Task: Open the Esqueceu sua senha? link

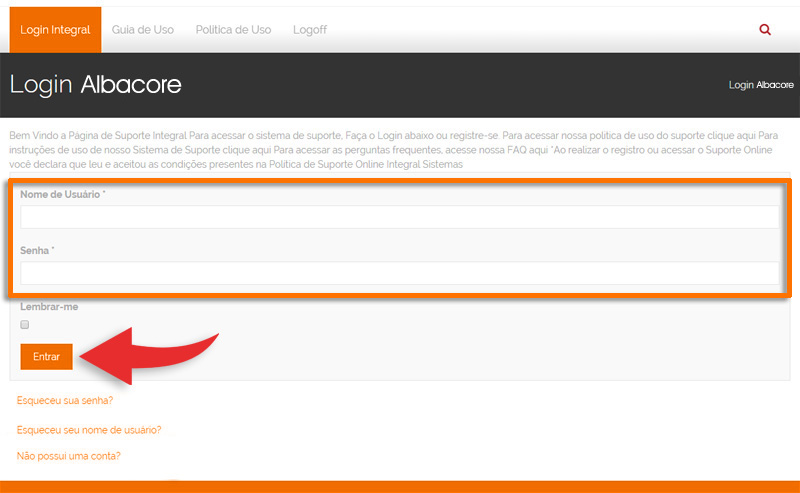Action: 65,401
